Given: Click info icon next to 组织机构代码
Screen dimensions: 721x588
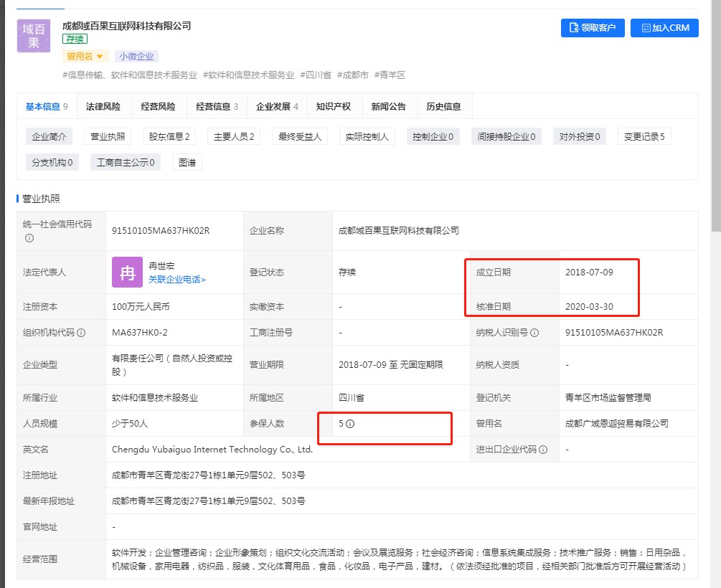Looking at the screenshot, I should point(81,333).
